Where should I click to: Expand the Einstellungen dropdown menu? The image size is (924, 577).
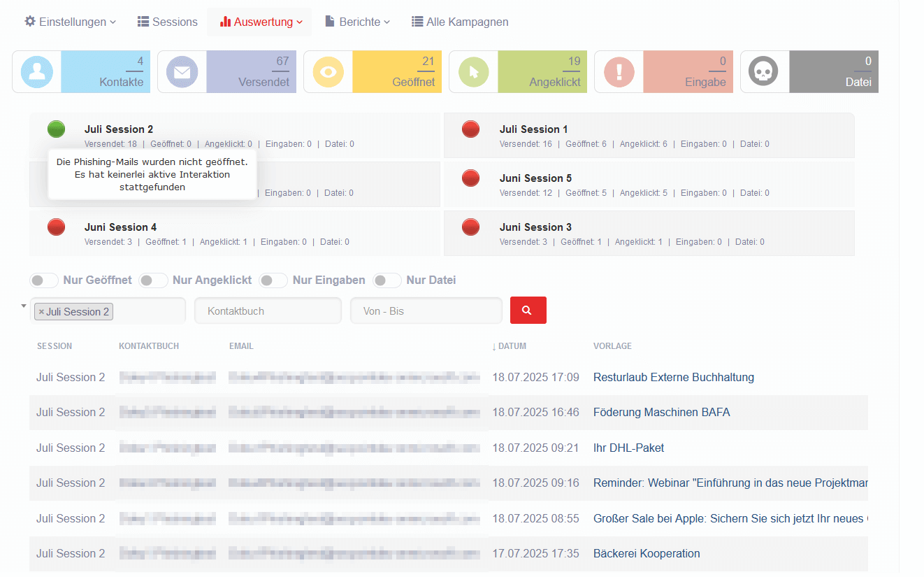pyautogui.click(x=70, y=22)
